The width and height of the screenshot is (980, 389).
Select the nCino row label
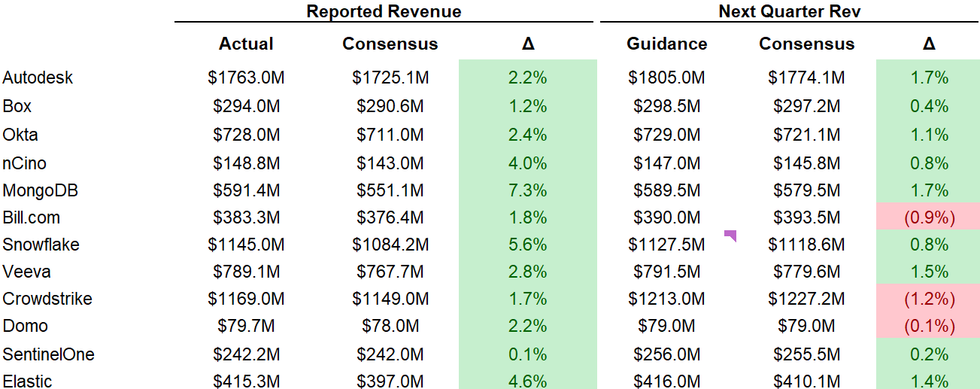(25, 163)
